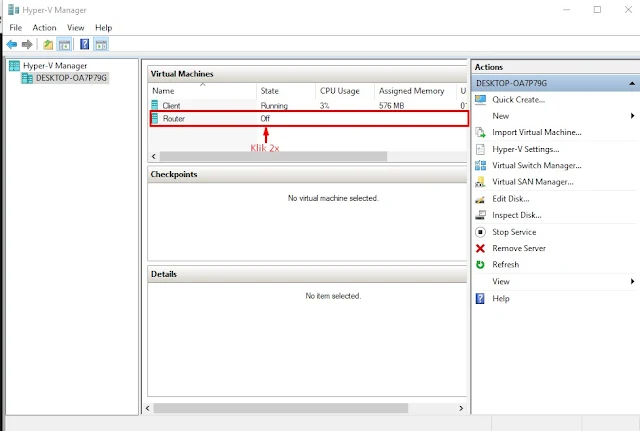Viewport: 640px width, 431px height.
Task: Open the File menu
Action: coord(16,28)
